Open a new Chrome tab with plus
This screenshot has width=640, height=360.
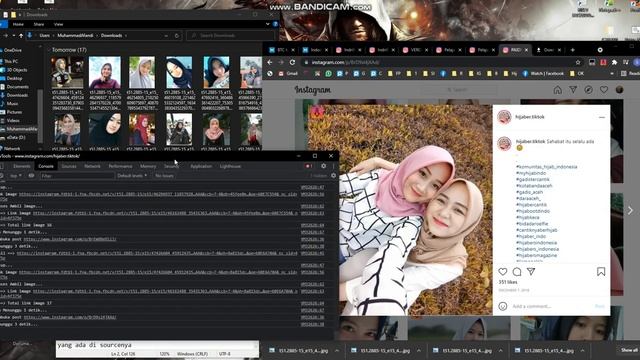click(x=573, y=50)
